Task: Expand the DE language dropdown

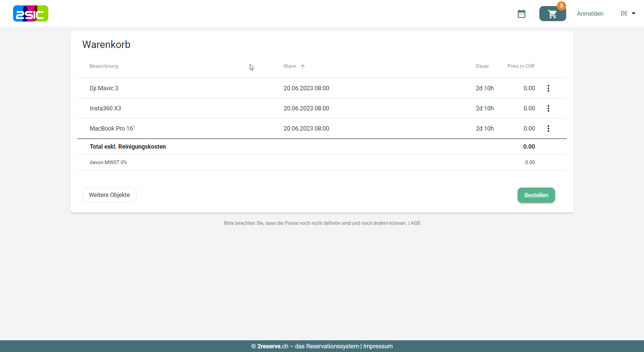Action: [628, 13]
